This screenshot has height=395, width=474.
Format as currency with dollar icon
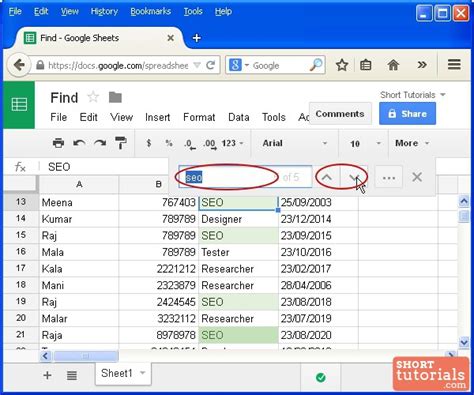(x=149, y=143)
